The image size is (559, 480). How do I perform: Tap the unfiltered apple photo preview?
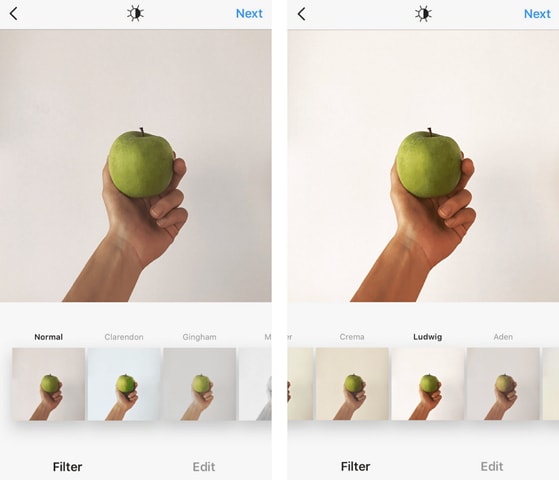(136, 165)
